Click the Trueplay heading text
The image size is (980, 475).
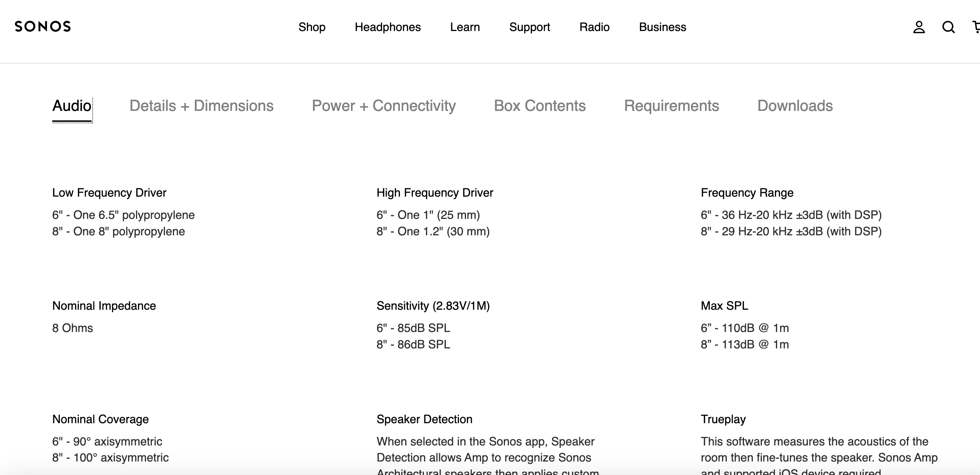point(723,419)
